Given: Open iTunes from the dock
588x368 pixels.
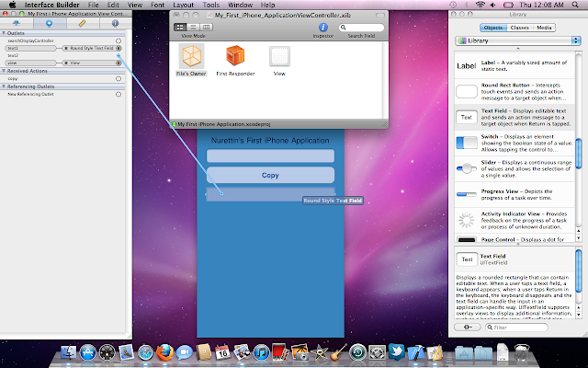Looking at the screenshot, I should [x=261, y=352].
